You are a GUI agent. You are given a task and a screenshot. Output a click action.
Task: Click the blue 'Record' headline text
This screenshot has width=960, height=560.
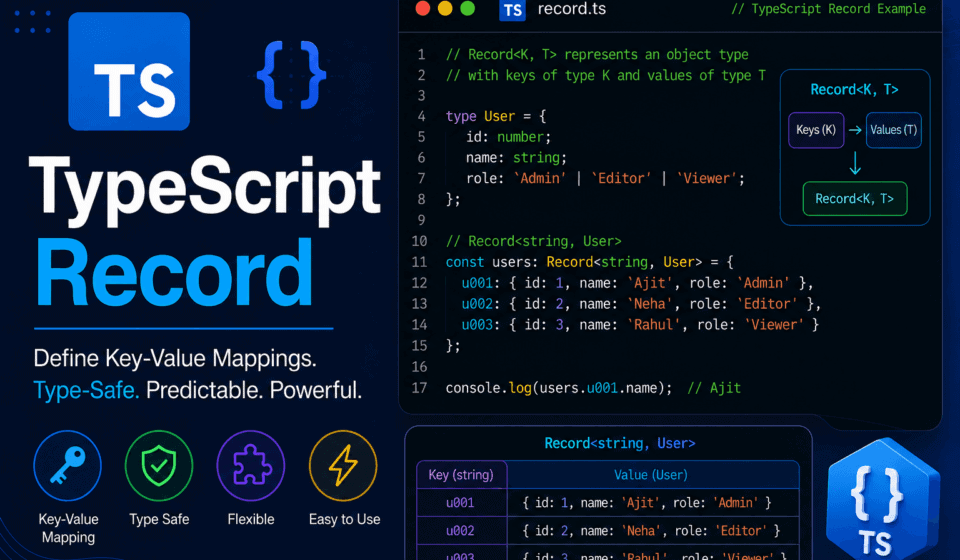(x=174, y=273)
